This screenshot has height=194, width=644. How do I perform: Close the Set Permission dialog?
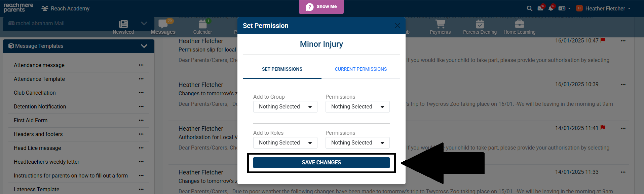pyautogui.click(x=397, y=26)
